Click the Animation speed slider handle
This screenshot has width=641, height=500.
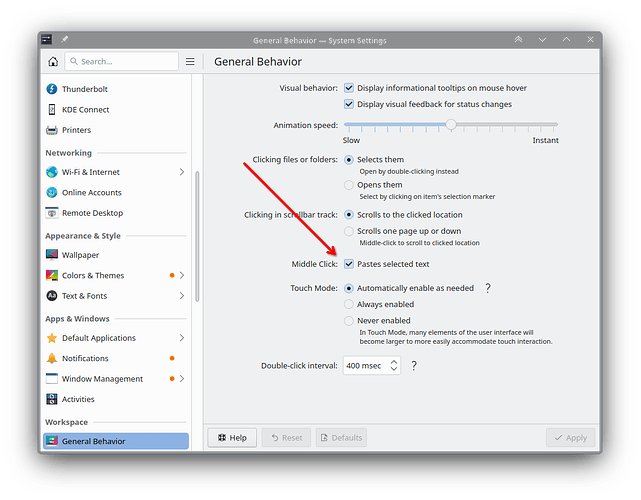(x=451, y=124)
